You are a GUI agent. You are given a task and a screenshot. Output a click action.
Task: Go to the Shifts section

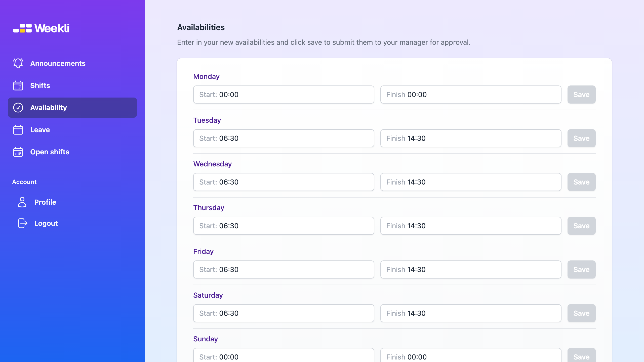click(72, 85)
